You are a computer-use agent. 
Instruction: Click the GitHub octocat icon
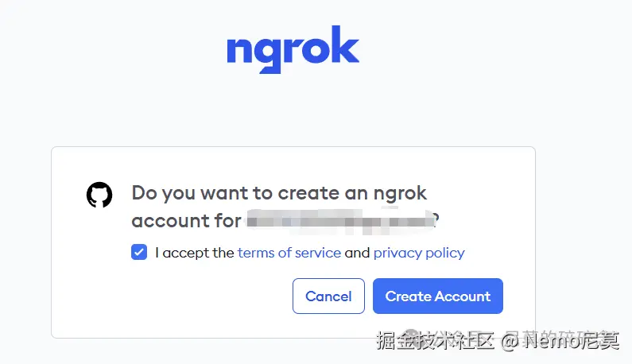pos(99,195)
